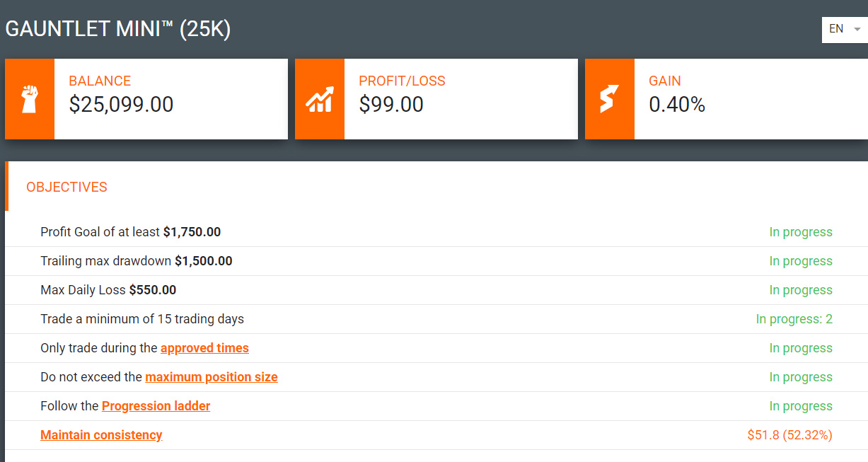Click the BALANCE label
The image size is (868, 462).
click(x=100, y=81)
